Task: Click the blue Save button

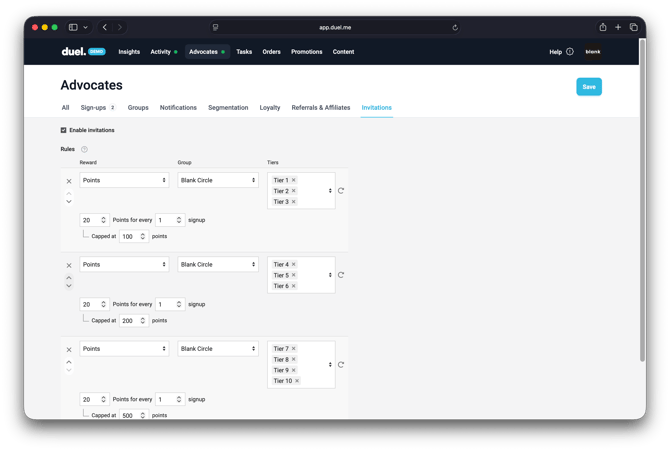Action: point(589,87)
